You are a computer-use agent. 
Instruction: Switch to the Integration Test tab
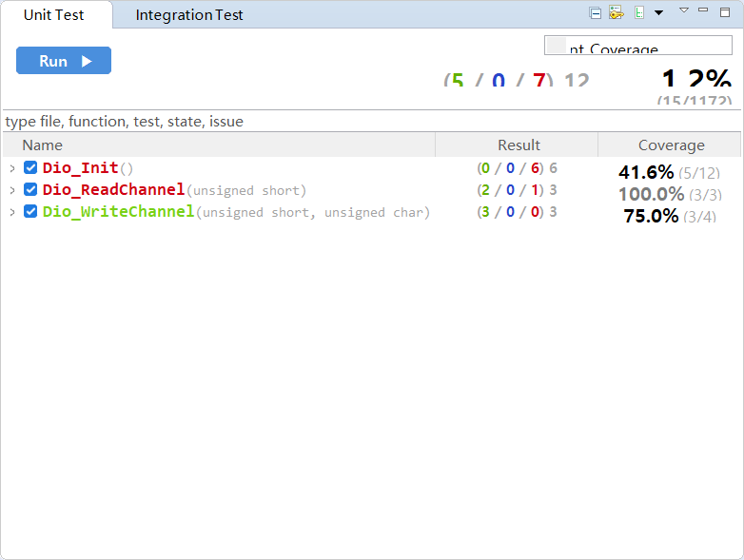189,15
